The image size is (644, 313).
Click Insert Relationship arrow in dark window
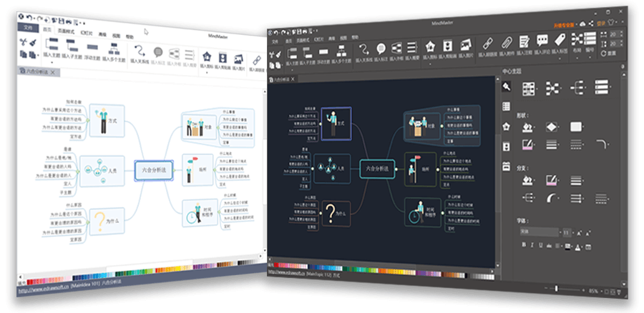click(x=364, y=49)
